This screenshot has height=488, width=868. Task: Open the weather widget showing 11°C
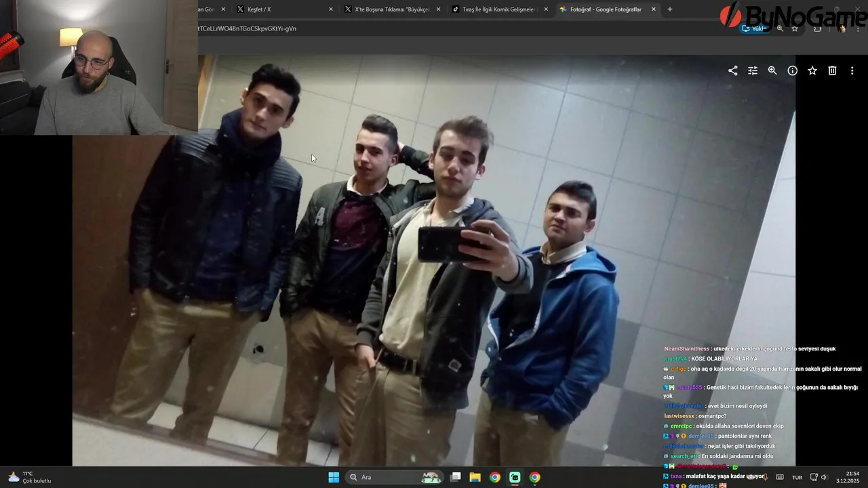pyautogui.click(x=30, y=477)
